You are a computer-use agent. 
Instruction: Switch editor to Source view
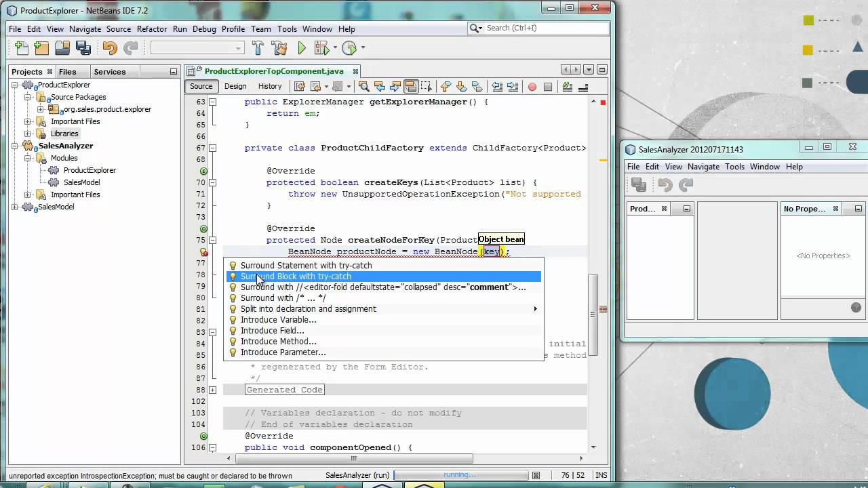(201, 86)
